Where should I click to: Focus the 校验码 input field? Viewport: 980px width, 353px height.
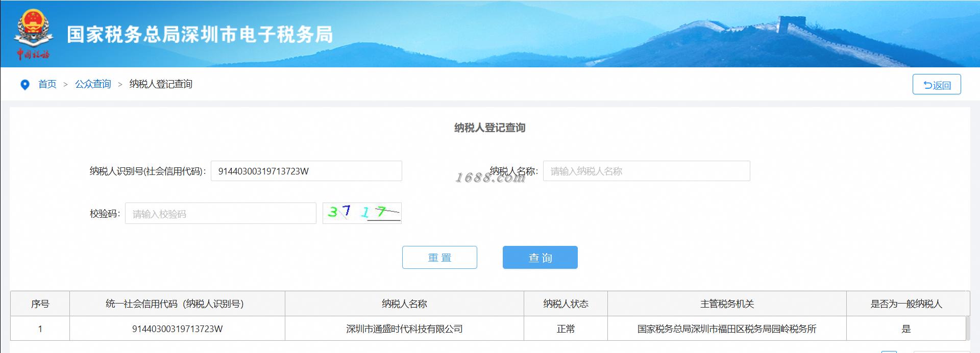[x=220, y=213]
